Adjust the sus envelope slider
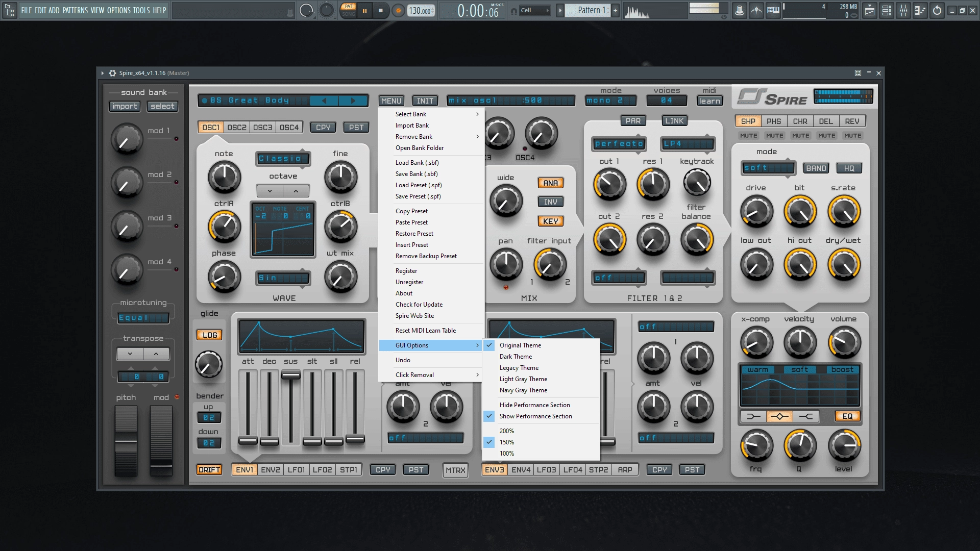Image resolution: width=980 pixels, height=551 pixels. click(291, 375)
